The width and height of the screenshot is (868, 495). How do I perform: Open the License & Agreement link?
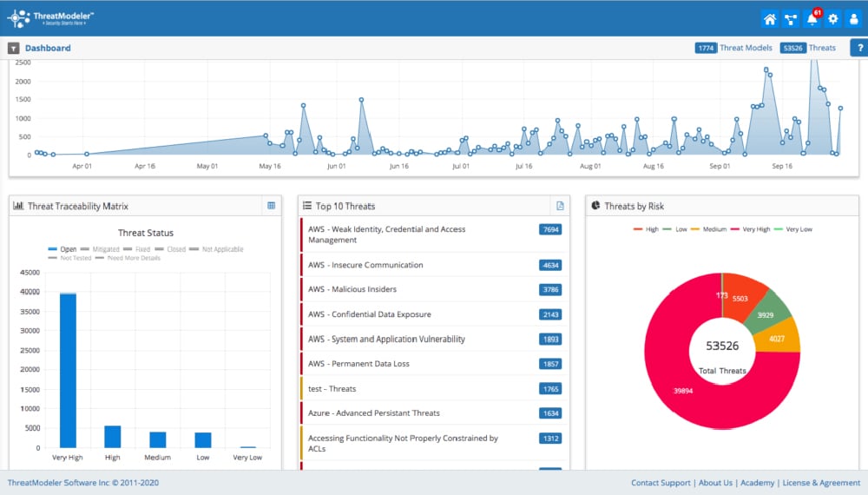823,483
